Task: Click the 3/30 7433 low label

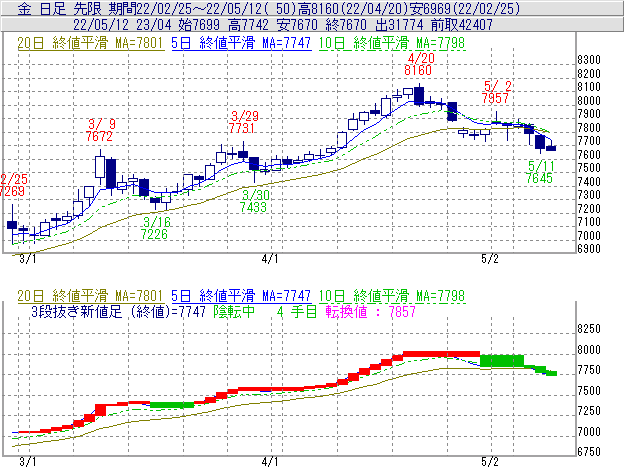Action: (254, 201)
